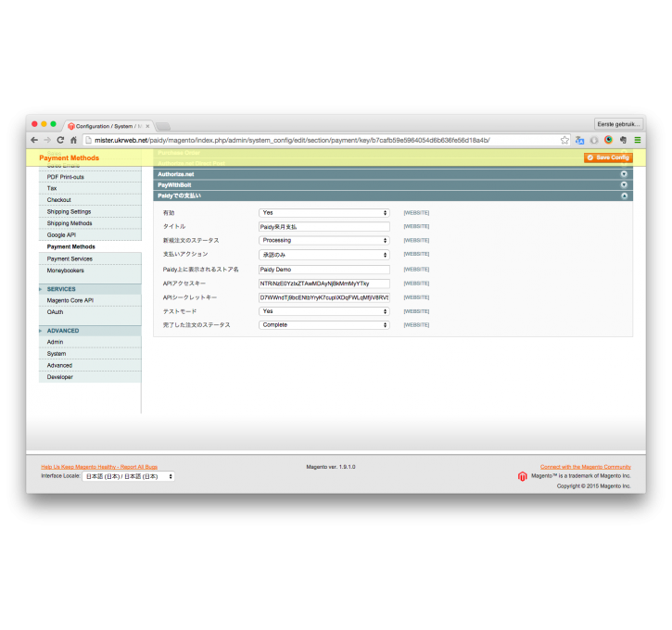The height and width of the screenshot is (630, 672).
Task: Click the gray circular extension icon
Action: pos(594,140)
